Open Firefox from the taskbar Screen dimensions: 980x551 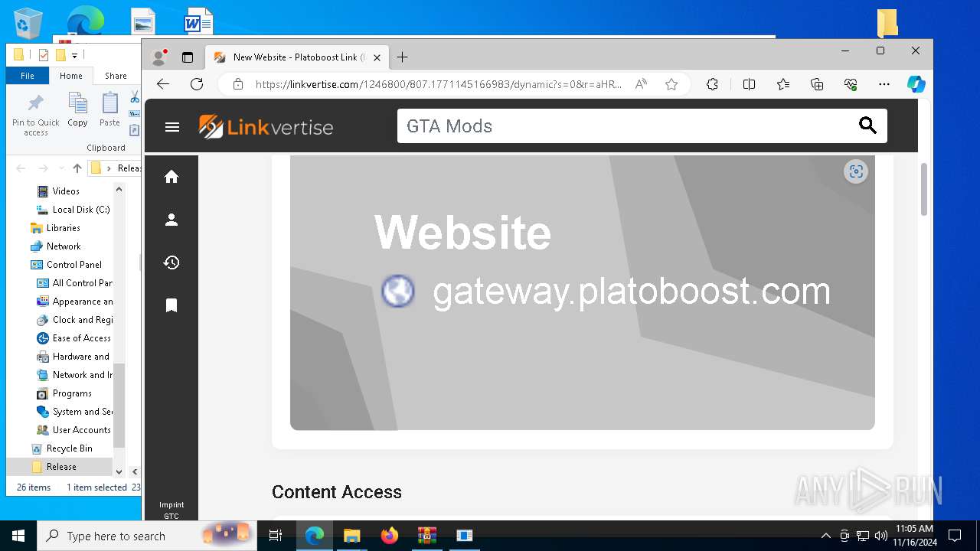pos(390,536)
